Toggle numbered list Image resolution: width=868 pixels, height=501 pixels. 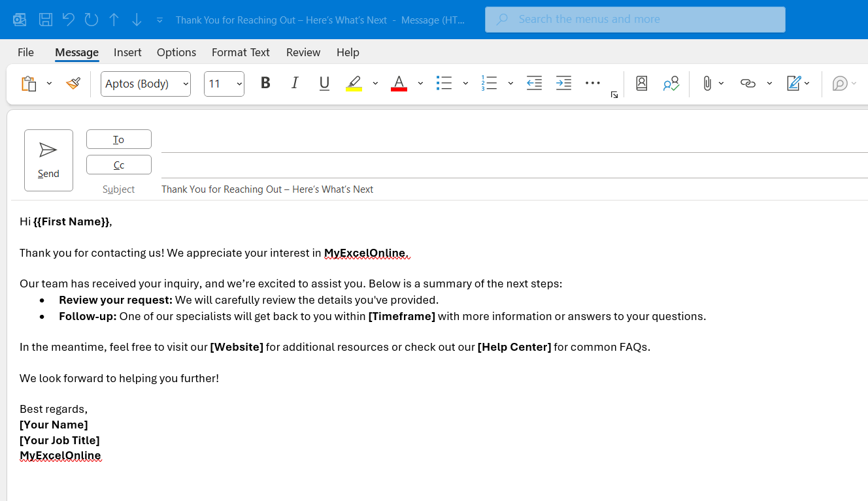(x=490, y=83)
